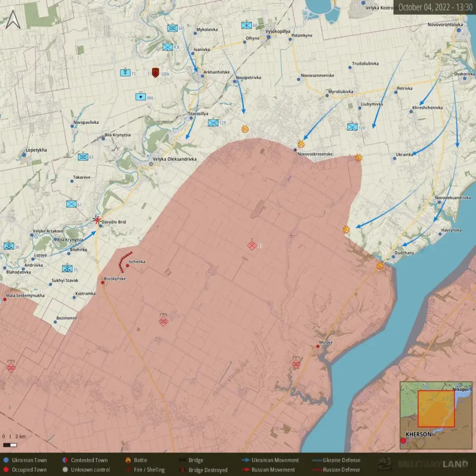Viewport: 476px width, 476px height.
Task: Select the gray Velyka Oleksandrivka town dot
Action: point(150,164)
